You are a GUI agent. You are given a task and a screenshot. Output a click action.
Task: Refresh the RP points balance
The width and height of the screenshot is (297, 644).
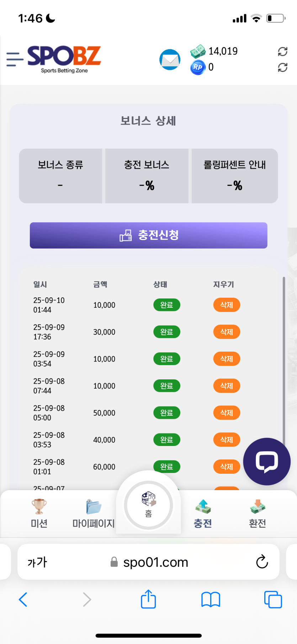pyautogui.click(x=282, y=67)
